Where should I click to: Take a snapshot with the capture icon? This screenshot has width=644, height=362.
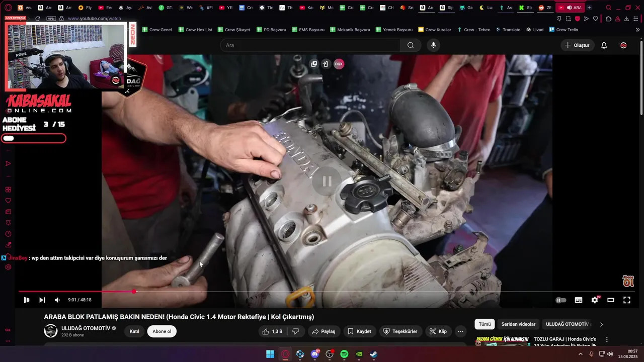click(x=568, y=19)
